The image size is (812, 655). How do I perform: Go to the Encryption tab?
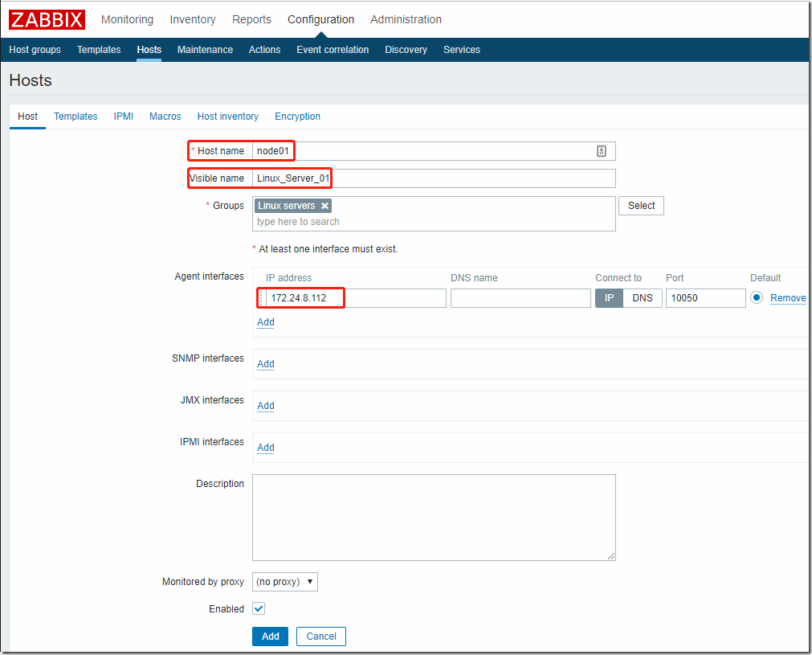(297, 117)
